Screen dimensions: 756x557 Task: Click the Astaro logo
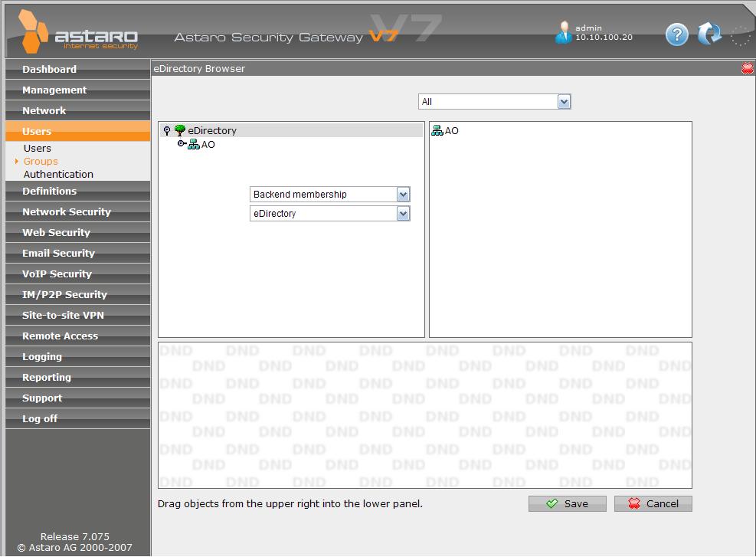coord(78,32)
